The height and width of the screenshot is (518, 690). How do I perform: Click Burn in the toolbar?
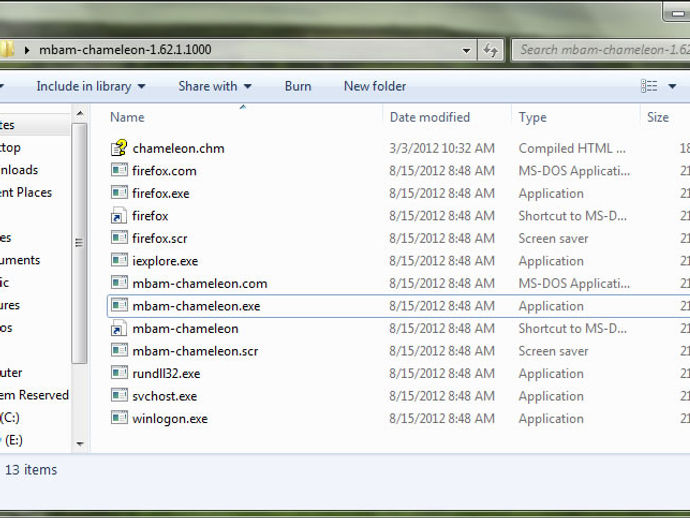[x=298, y=86]
